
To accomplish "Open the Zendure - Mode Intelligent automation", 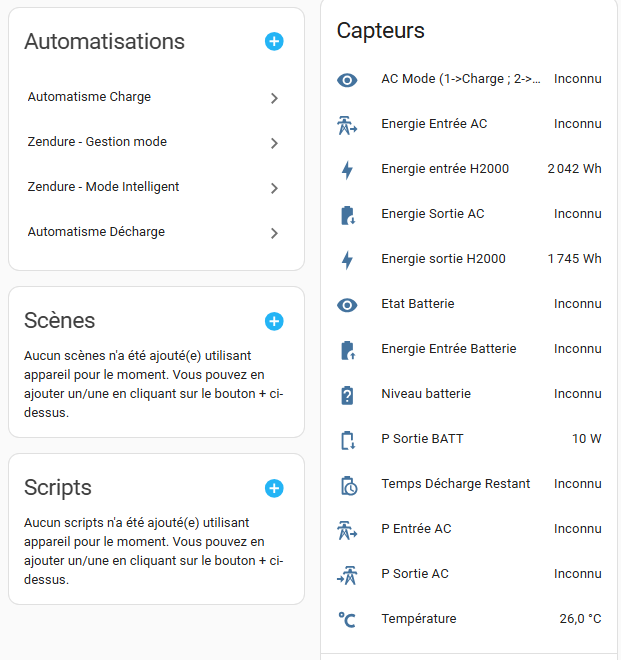I will [103, 187].
